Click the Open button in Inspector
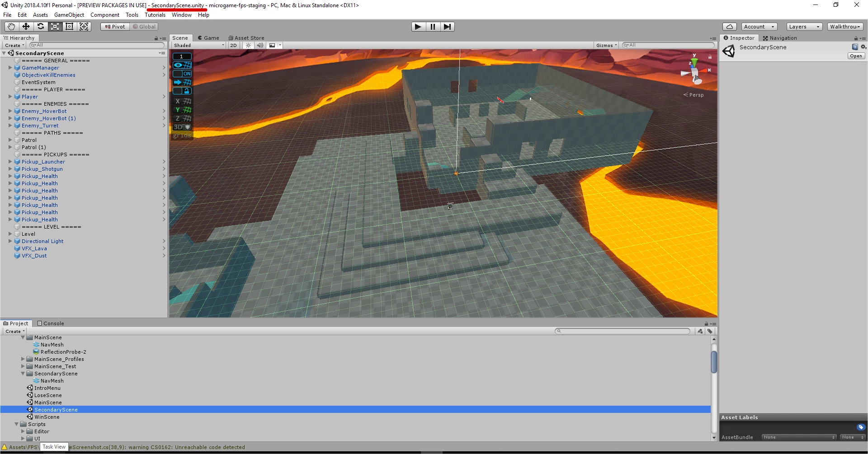Viewport: 868px width, 454px height. point(856,56)
